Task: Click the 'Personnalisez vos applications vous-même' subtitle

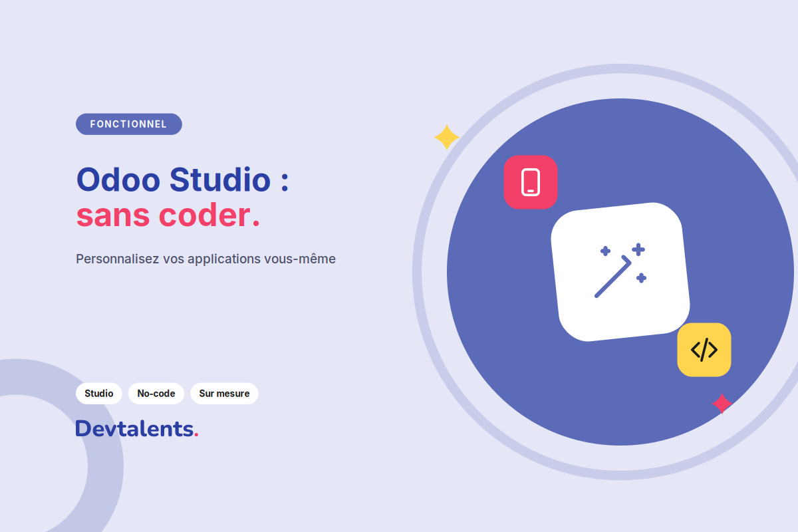Action: (x=206, y=259)
